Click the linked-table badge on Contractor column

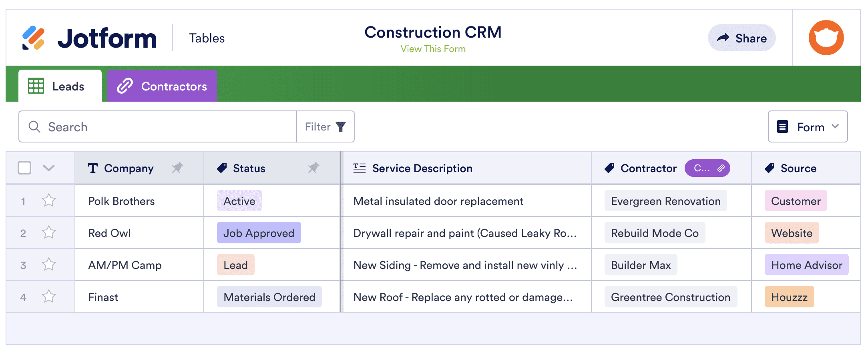[x=707, y=168]
